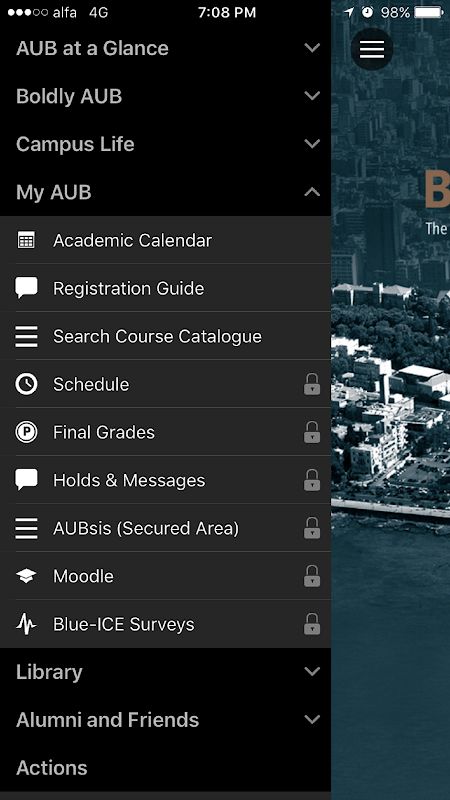The height and width of the screenshot is (800, 450).
Task: Open the Campus Life menu item
Action: (x=165, y=144)
